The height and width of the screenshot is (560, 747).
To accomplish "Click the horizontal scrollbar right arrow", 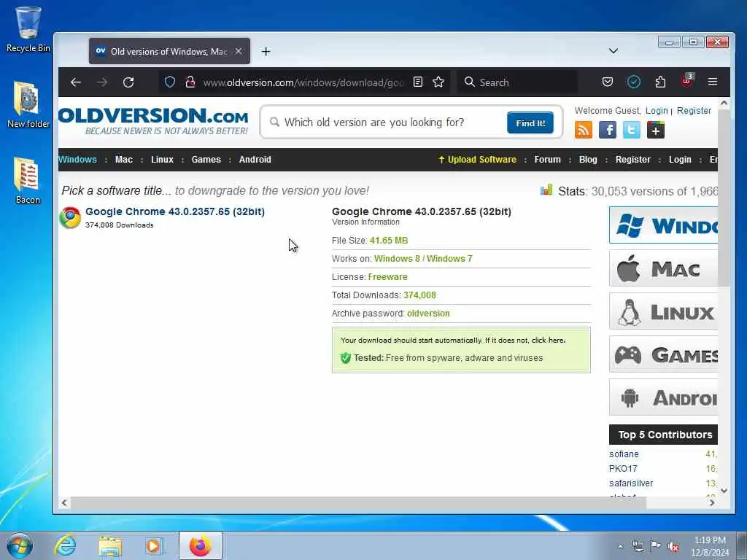I will [712, 502].
